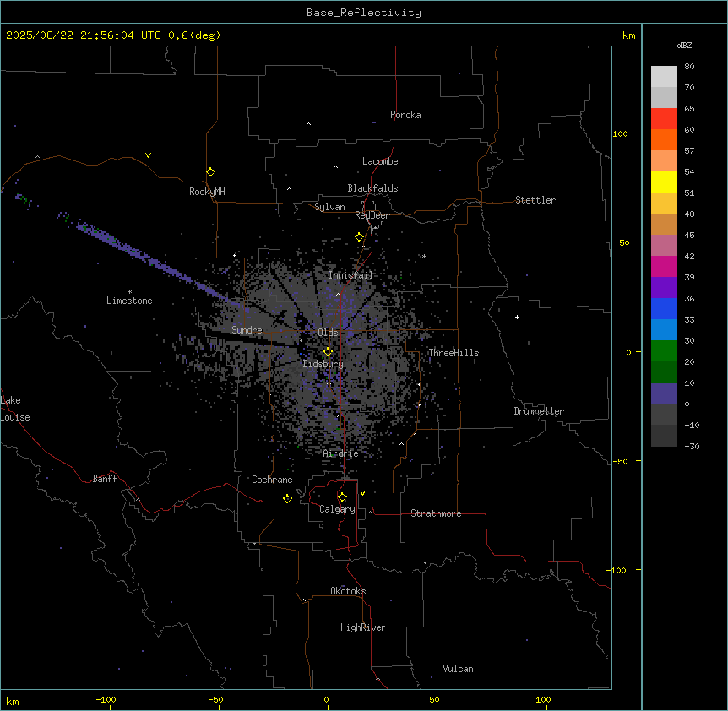Screen dimensions: 728x711
Task: Select the purple legend swatch between 36 and 39
Action: pyautogui.click(x=664, y=288)
